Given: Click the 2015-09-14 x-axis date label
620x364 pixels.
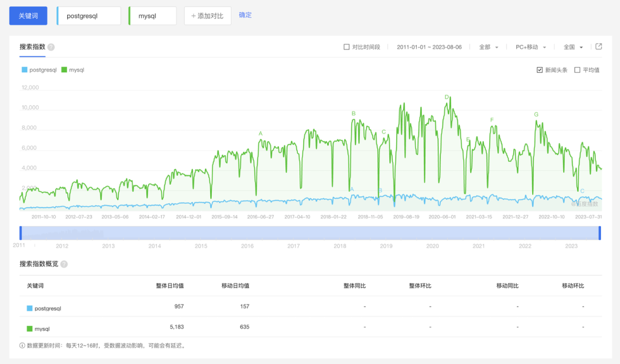Looking at the screenshot, I should click(224, 217).
